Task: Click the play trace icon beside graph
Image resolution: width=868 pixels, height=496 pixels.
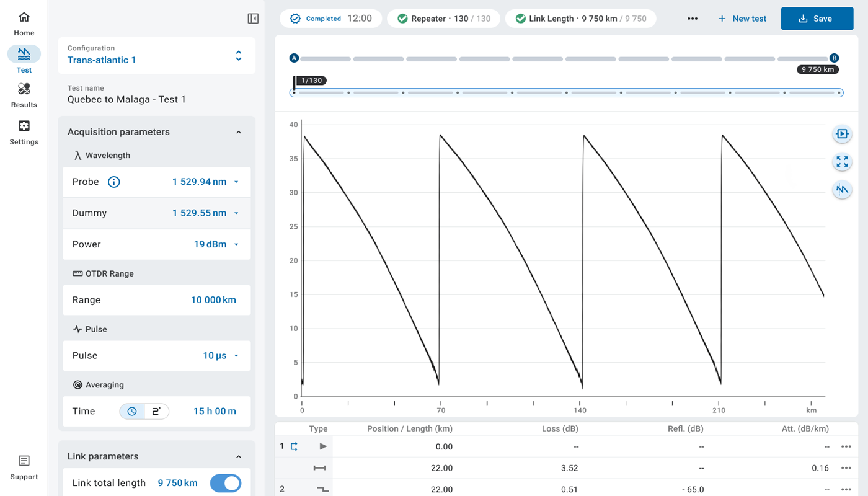Action: point(842,133)
